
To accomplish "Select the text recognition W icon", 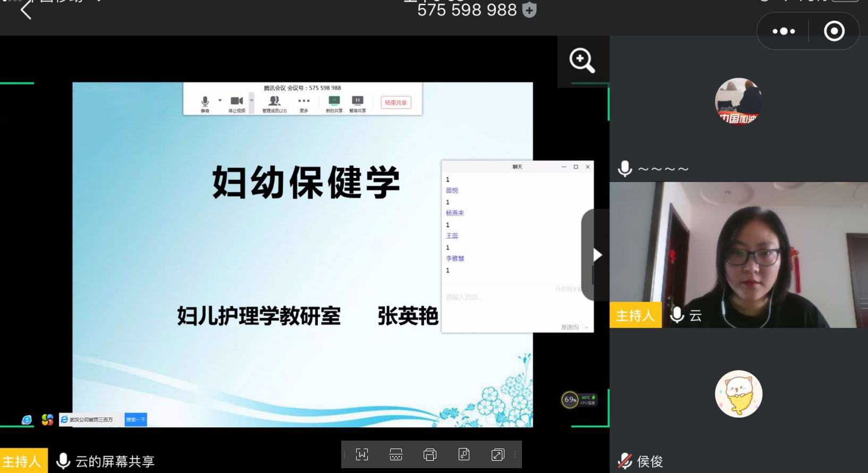I will tap(362, 455).
